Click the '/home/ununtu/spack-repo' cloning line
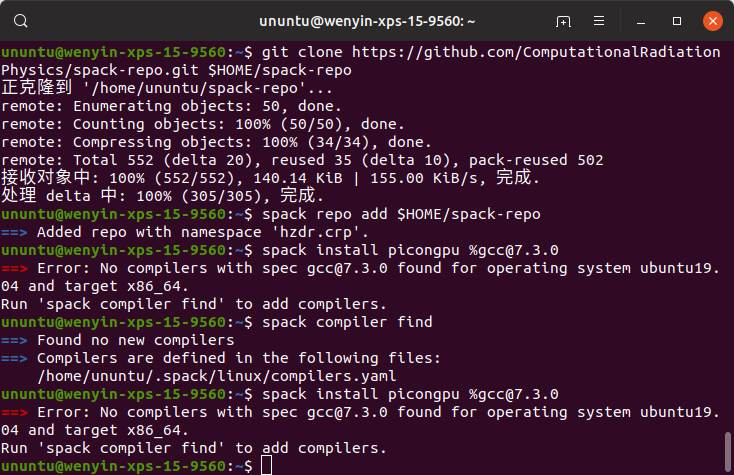The image size is (734, 475). [167, 88]
